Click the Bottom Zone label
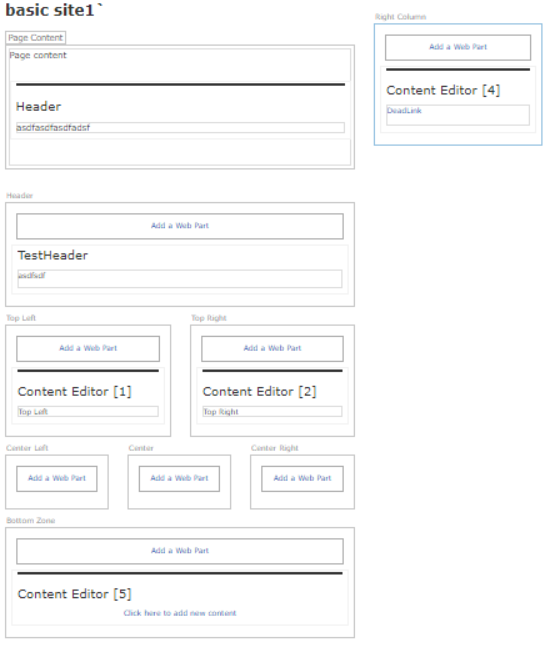Viewport: 553px width, 646px height. (x=30, y=521)
